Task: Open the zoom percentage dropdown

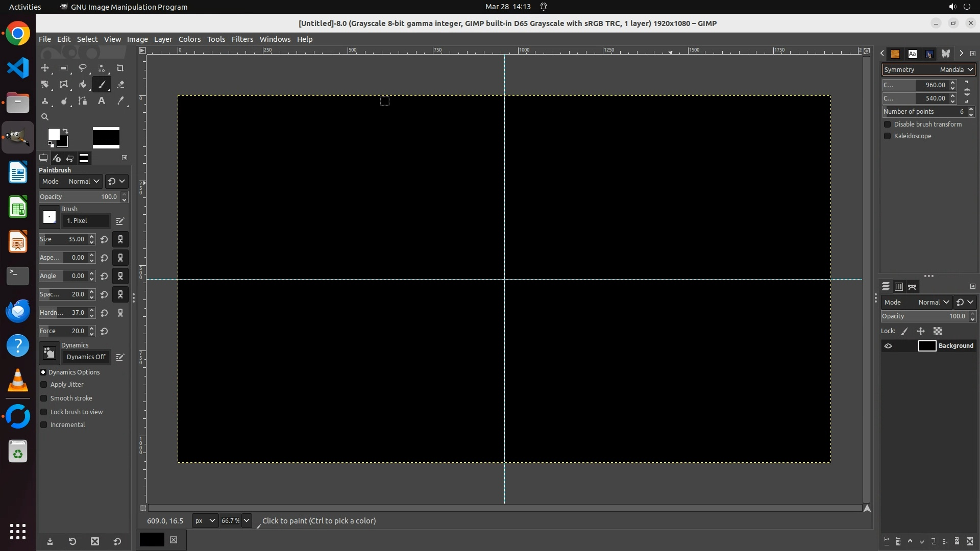Action: (247, 521)
